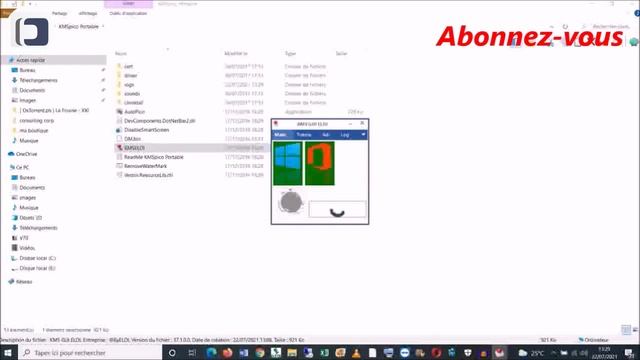Image resolution: width=640 pixels, height=360 pixels.
Task: Open Disque local (E:)
Action: (37, 269)
